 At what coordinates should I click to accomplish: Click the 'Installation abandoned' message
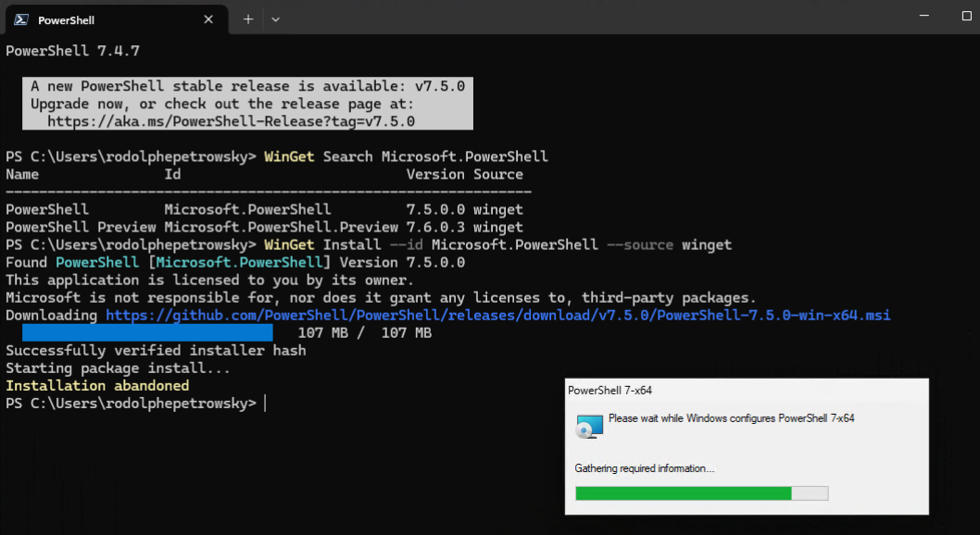click(x=97, y=386)
